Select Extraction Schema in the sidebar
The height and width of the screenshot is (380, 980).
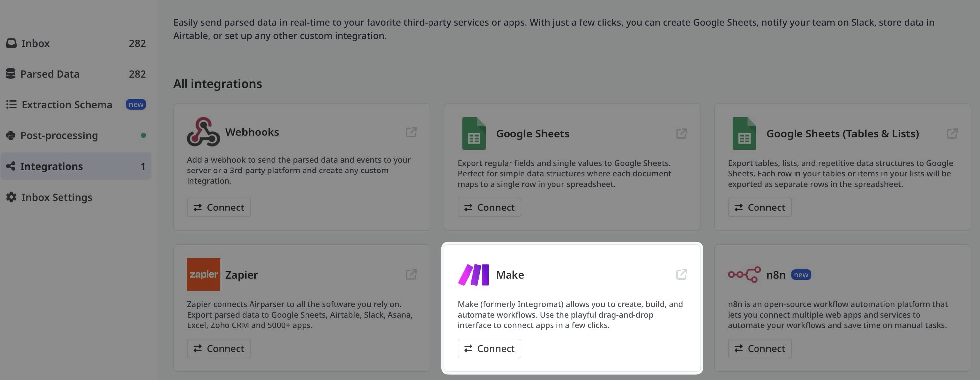67,104
